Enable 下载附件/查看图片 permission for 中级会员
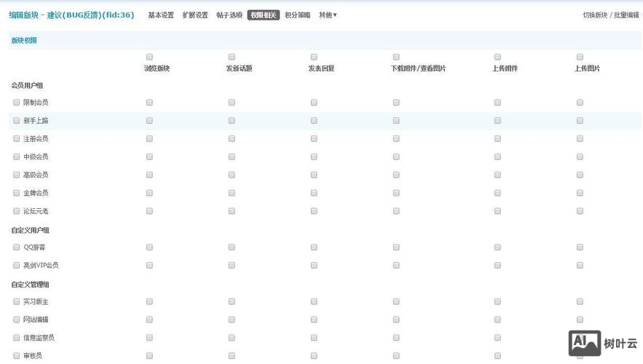Image resolution: width=643 pixels, height=364 pixels. tap(396, 157)
